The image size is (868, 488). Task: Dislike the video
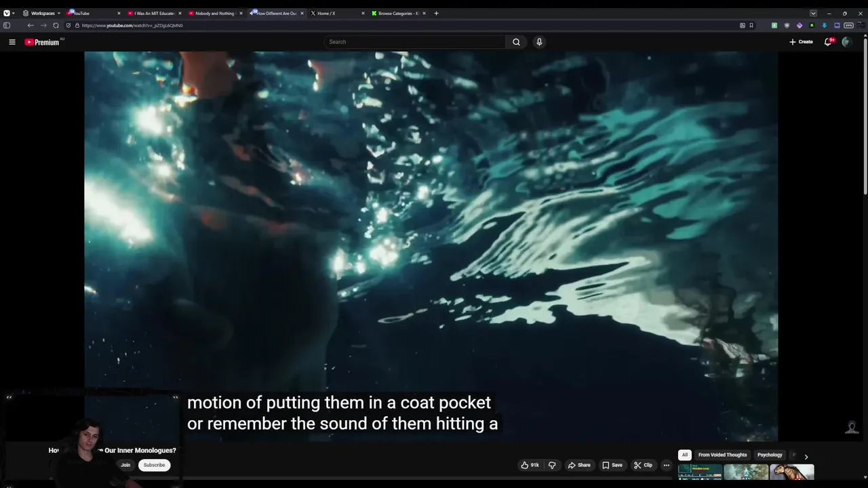click(x=552, y=465)
